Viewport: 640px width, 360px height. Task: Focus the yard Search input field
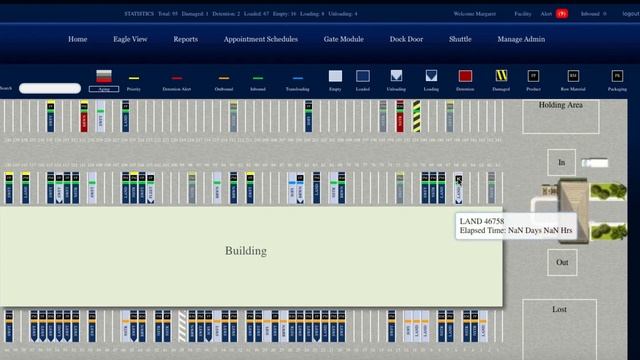click(50, 88)
